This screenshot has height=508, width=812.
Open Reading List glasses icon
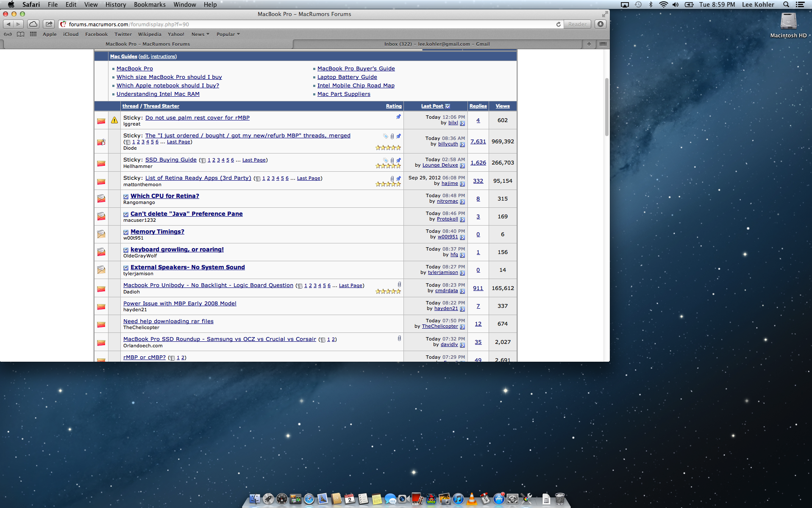click(x=8, y=34)
